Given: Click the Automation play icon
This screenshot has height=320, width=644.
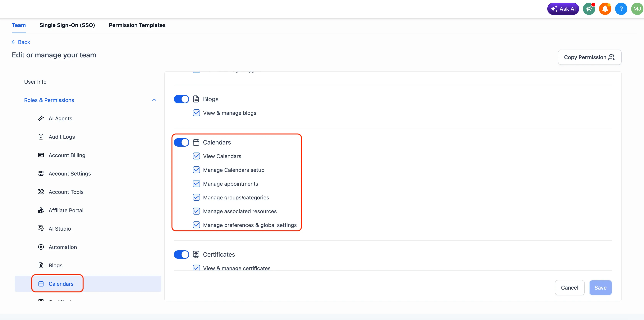Looking at the screenshot, I should pyautogui.click(x=41, y=247).
